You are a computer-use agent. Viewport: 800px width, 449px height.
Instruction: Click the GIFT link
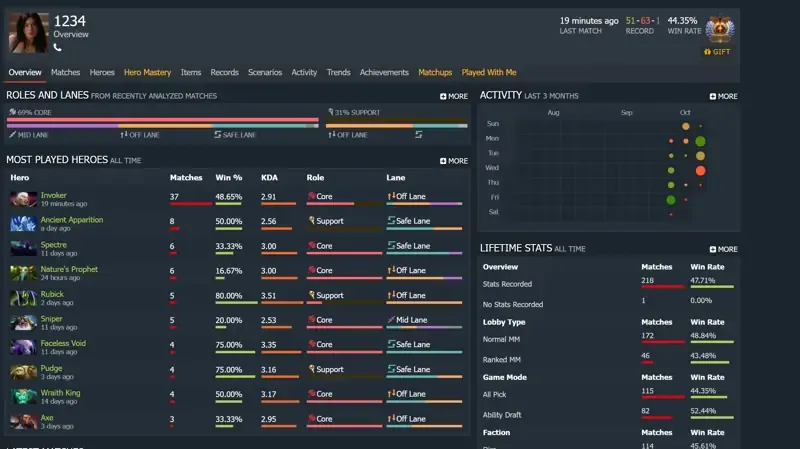[717, 52]
